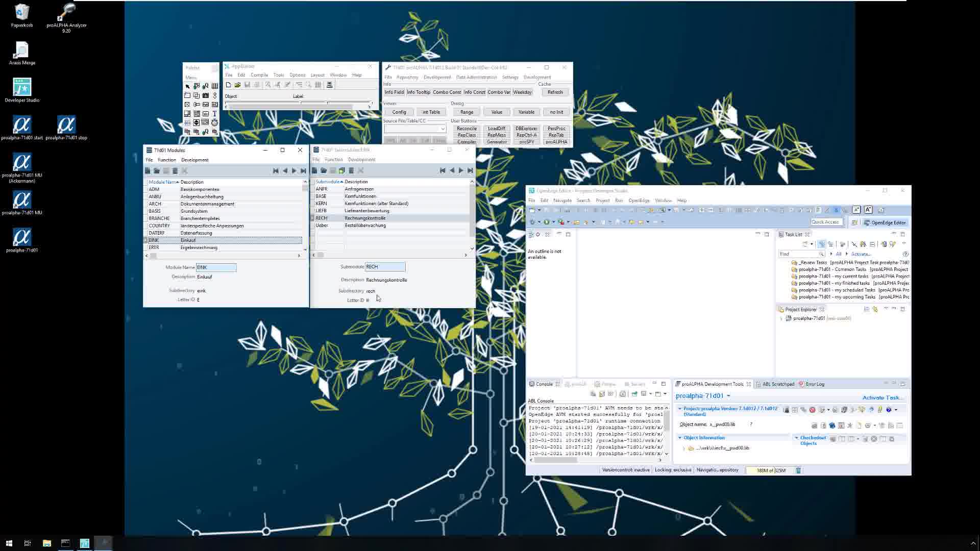Open File Explorer from the taskbar

pos(46,543)
